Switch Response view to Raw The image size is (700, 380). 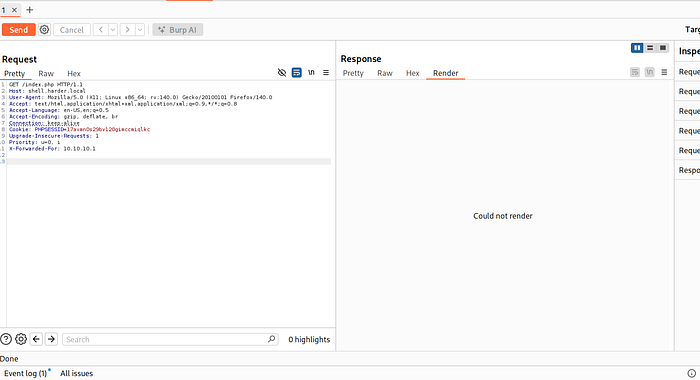385,73
